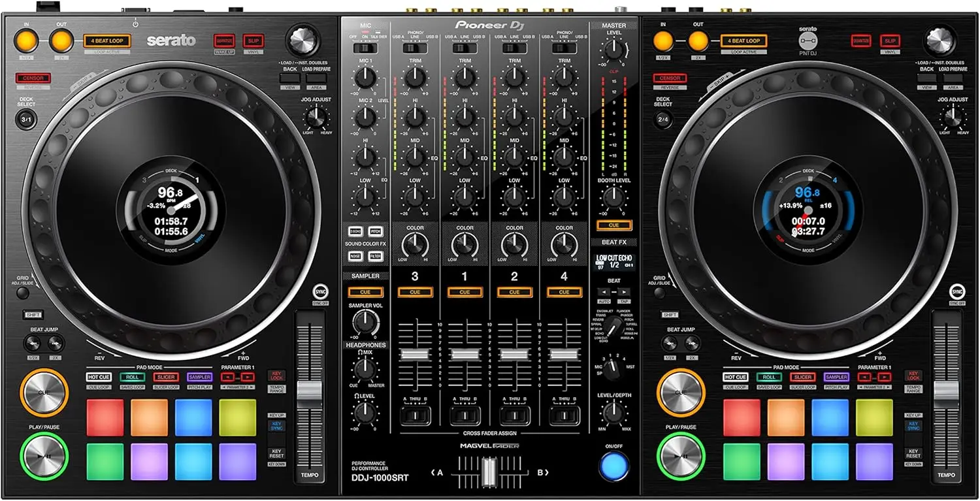Tap the left deck's large CUE button
This screenshot has height=501, width=980.
click(43, 393)
